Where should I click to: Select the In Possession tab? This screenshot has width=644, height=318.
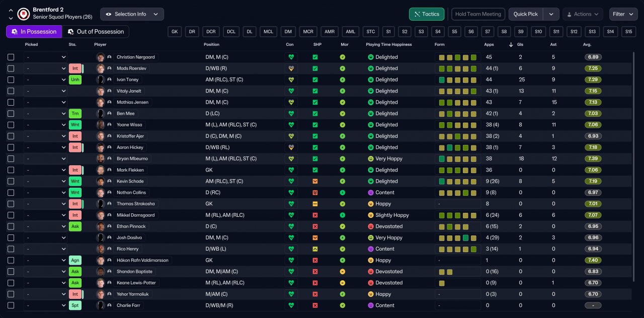(34, 32)
